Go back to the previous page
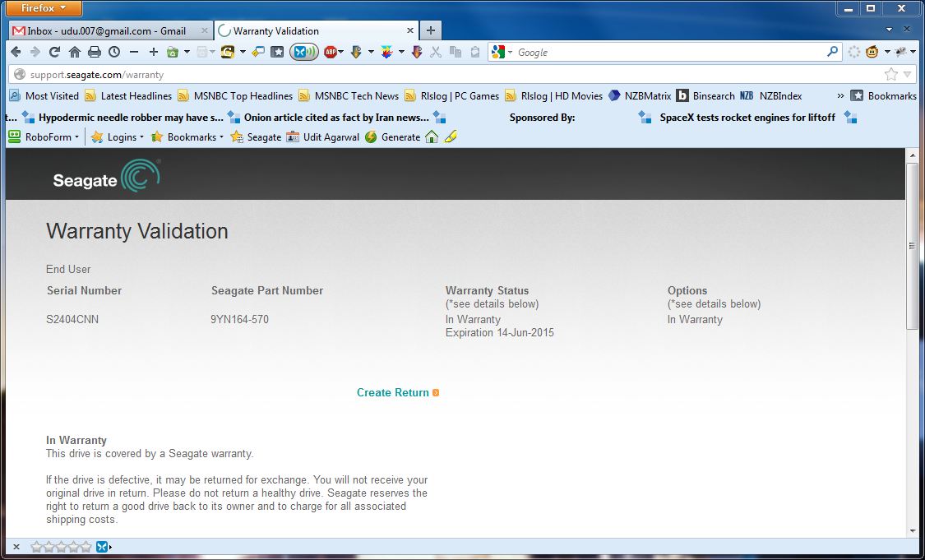Viewport: 925px width, 560px height. point(16,52)
